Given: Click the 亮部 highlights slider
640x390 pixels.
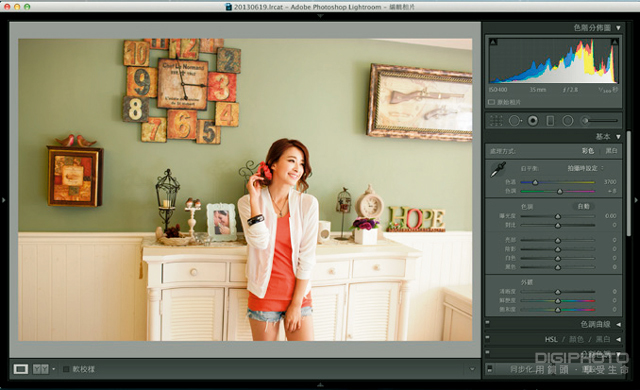Looking at the screenshot, I should 557,240.
